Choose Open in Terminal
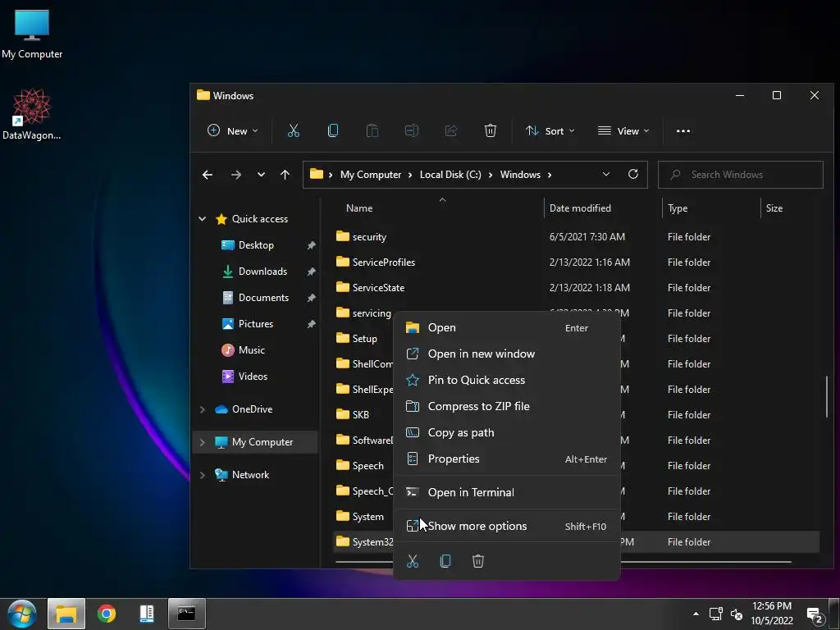Image resolution: width=840 pixels, height=630 pixels. coord(506,492)
